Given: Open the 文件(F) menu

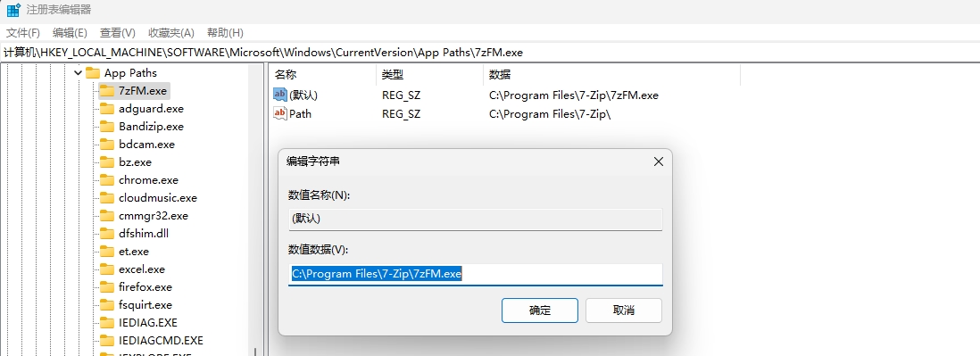Looking at the screenshot, I should pos(23,32).
